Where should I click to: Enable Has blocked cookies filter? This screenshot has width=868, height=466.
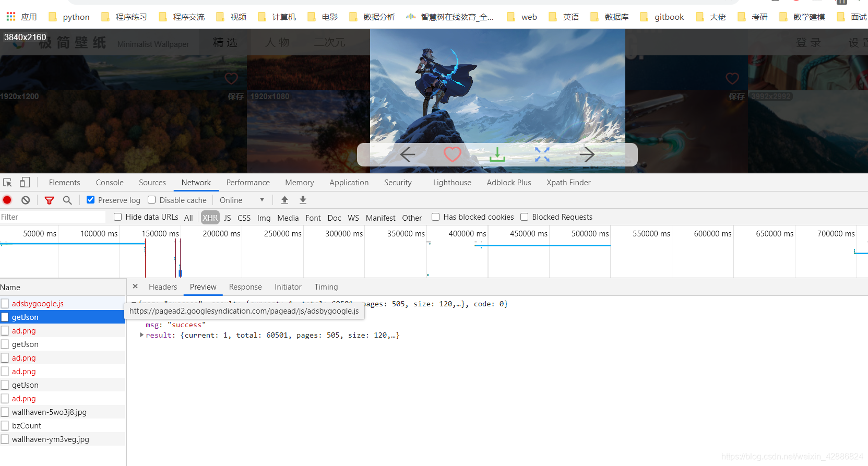436,217
